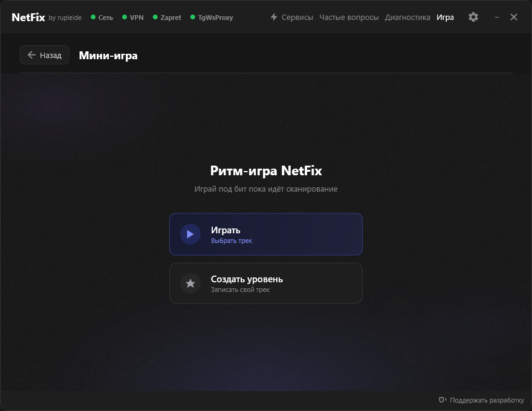Click the star icon for level creation
Viewport: 532px width, 411px height.
(190, 283)
